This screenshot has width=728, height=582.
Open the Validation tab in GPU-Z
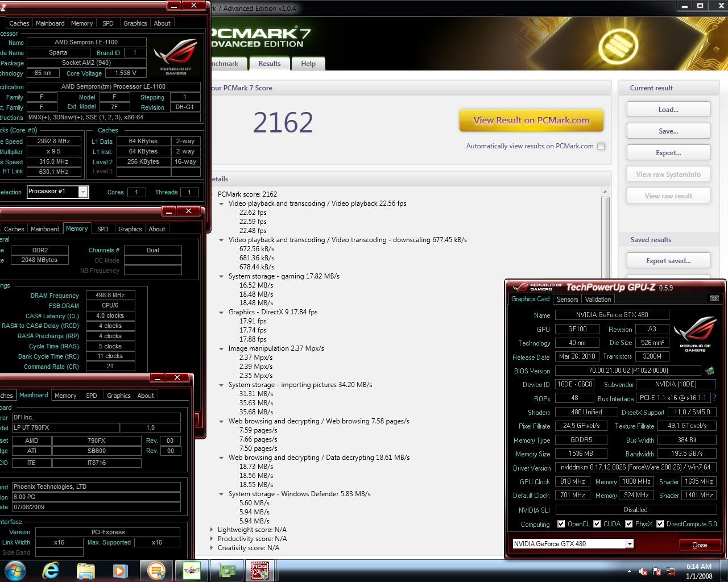598,300
